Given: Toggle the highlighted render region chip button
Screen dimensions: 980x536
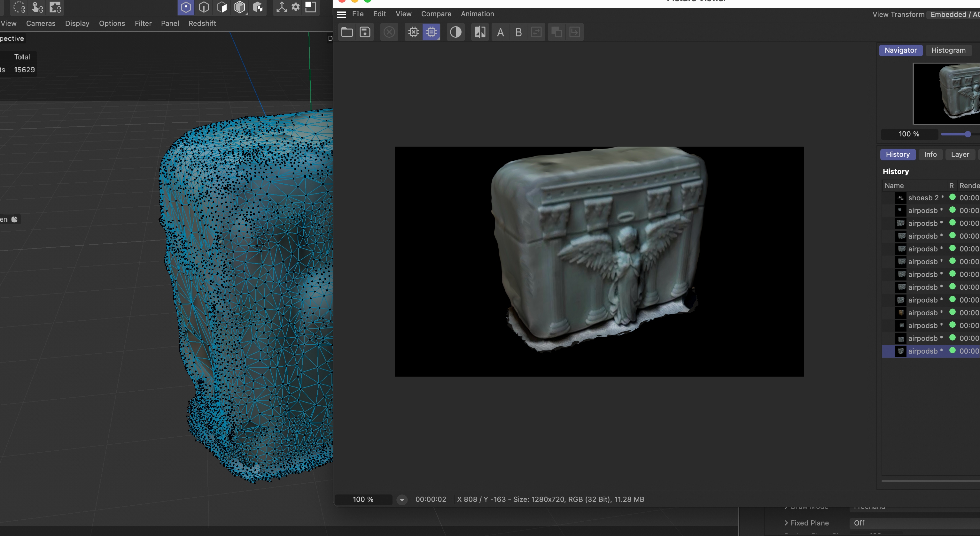Looking at the screenshot, I should (432, 32).
